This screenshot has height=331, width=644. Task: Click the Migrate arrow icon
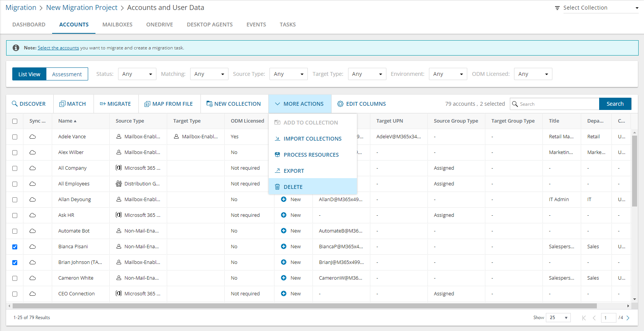pyautogui.click(x=103, y=104)
